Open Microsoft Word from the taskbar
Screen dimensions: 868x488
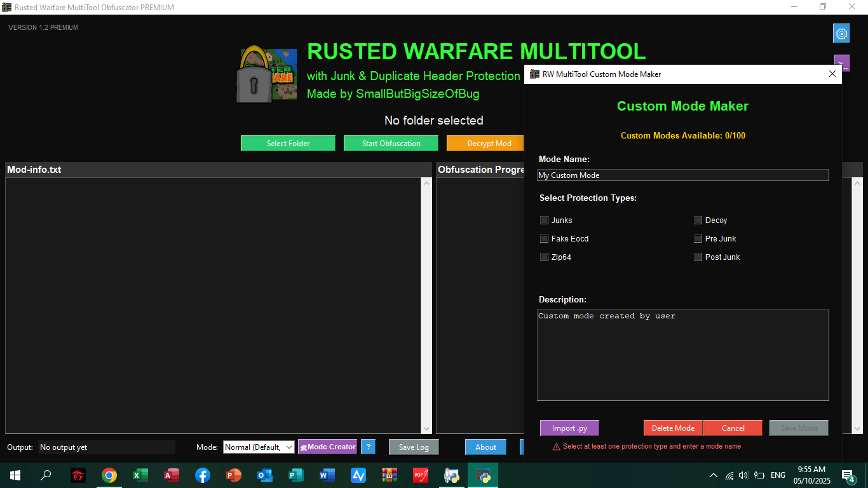tap(327, 475)
